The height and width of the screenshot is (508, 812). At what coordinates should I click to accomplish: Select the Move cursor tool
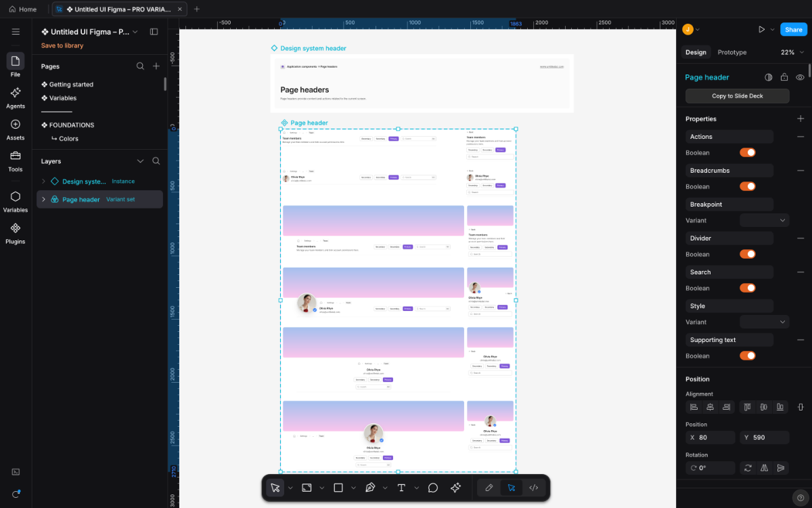click(x=275, y=488)
